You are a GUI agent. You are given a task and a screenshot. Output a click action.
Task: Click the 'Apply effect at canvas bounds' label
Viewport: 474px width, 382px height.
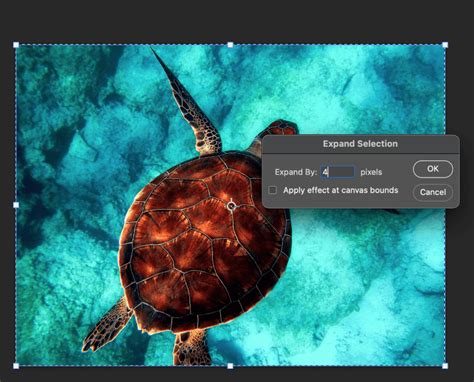[x=341, y=190]
